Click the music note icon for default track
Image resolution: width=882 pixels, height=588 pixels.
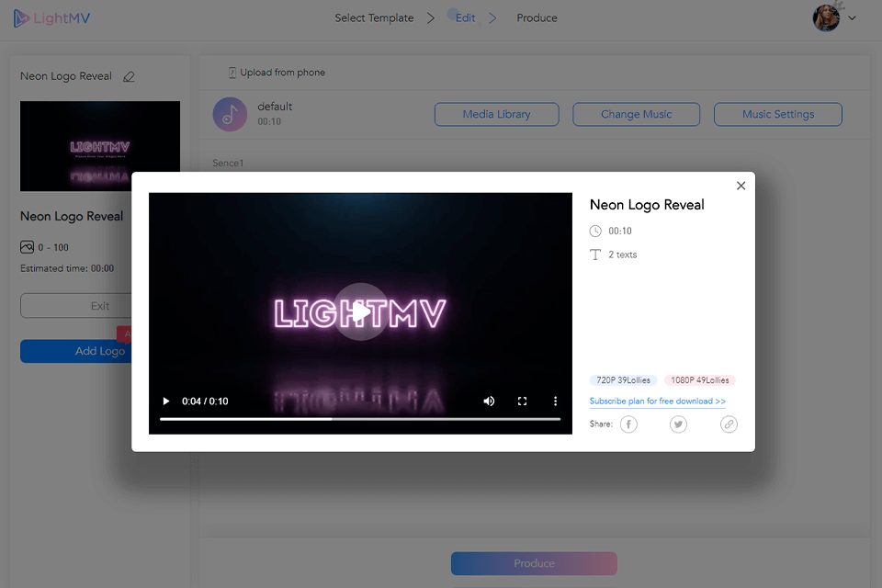click(x=230, y=114)
